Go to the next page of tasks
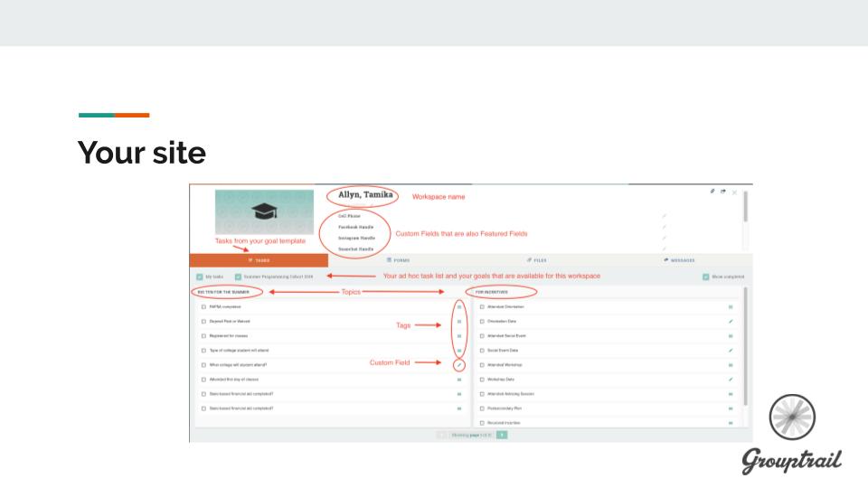The image size is (868, 488). [502, 435]
